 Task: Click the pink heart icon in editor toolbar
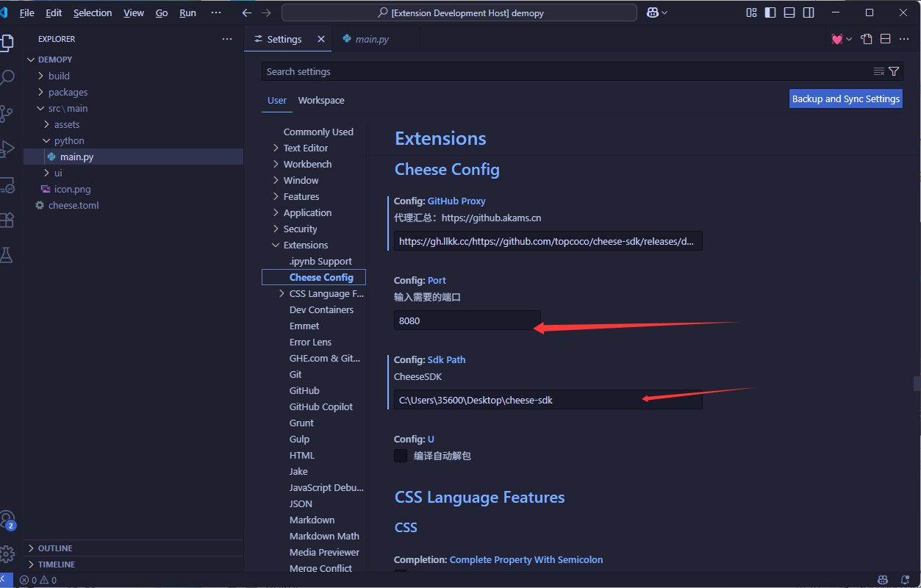[x=836, y=39]
